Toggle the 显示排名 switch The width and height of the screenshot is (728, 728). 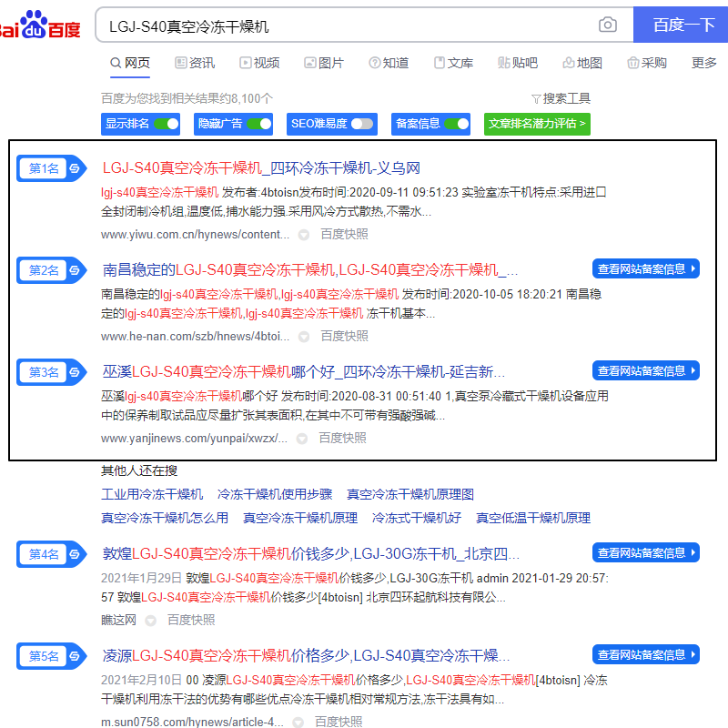(x=167, y=124)
